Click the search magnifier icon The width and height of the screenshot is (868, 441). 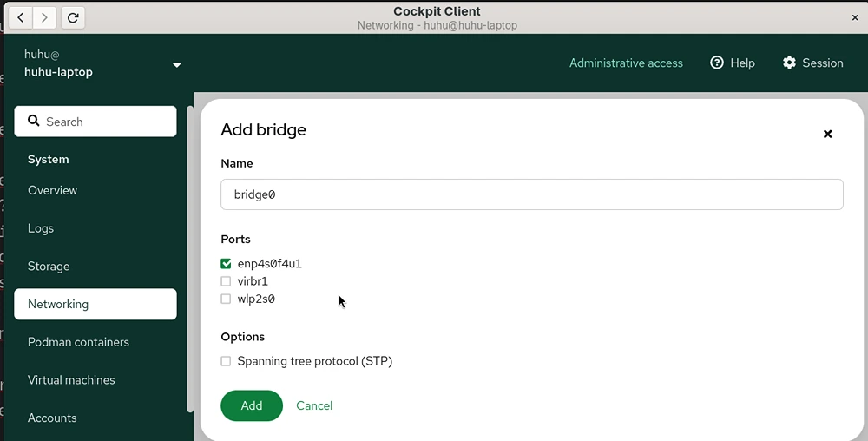[x=34, y=121]
